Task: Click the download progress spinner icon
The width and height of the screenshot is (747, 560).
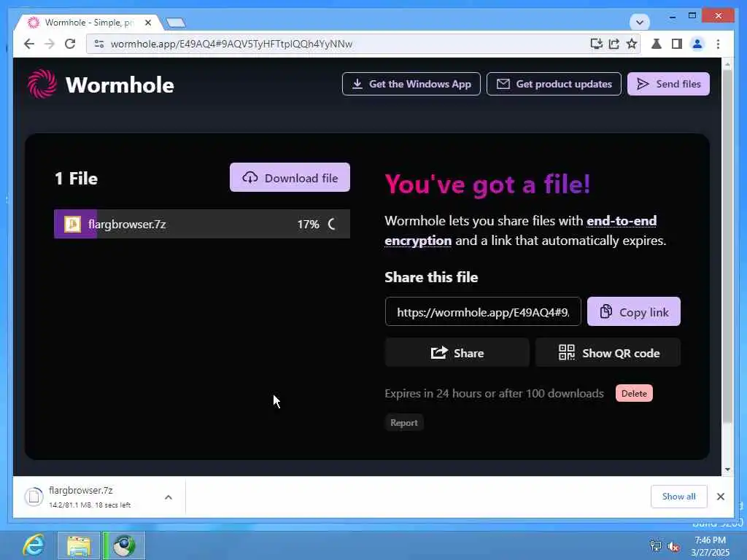Action: coord(333,224)
